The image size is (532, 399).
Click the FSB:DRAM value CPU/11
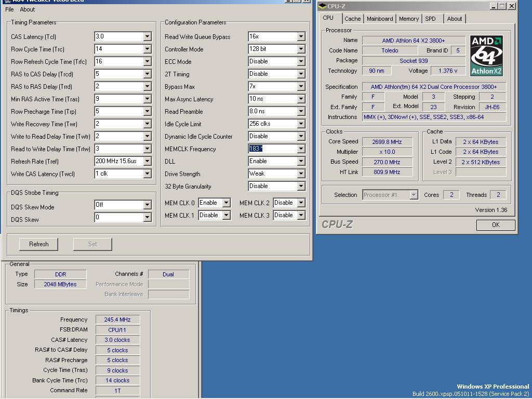tap(117, 330)
